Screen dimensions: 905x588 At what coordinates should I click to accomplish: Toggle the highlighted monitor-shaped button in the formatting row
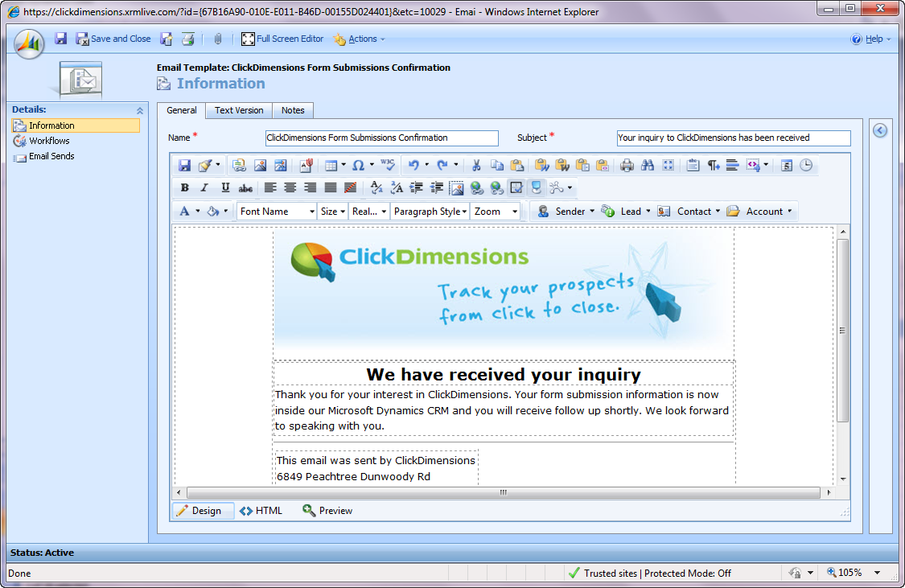(x=537, y=187)
